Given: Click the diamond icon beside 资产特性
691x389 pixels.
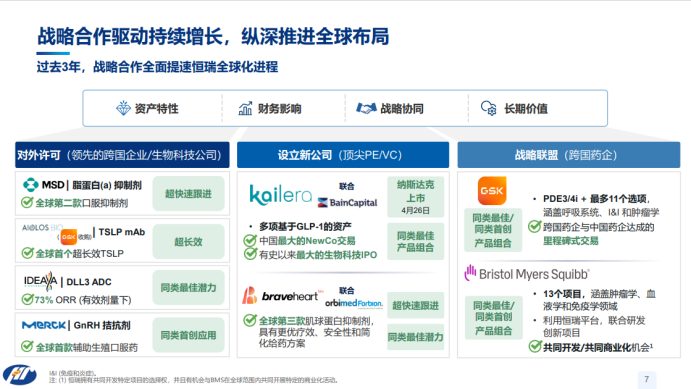Looking at the screenshot, I should [123, 108].
